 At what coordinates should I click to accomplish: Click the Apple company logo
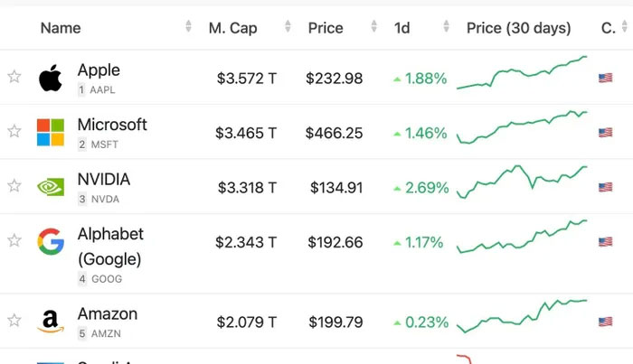[x=51, y=79]
